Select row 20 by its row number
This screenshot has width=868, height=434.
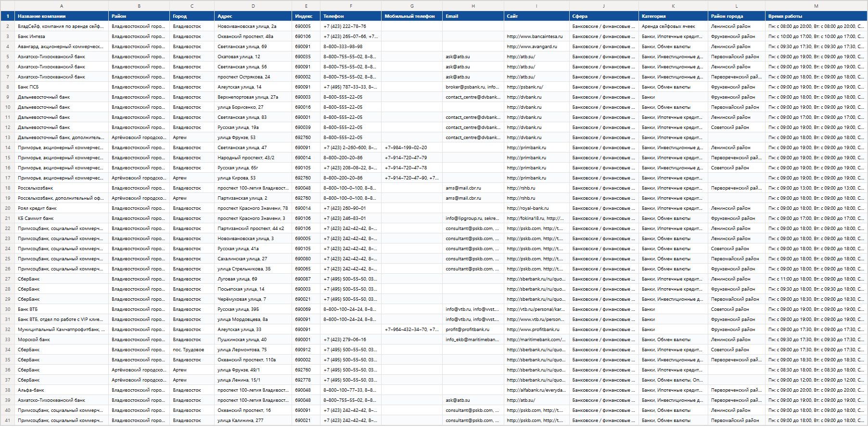click(7, 208)
